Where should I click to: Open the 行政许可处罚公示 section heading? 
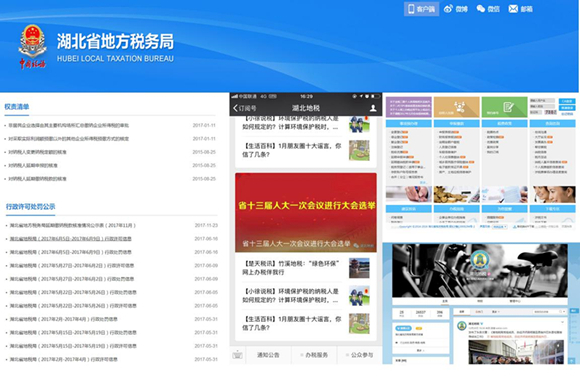pyautogui.click(x=30, y=207)
